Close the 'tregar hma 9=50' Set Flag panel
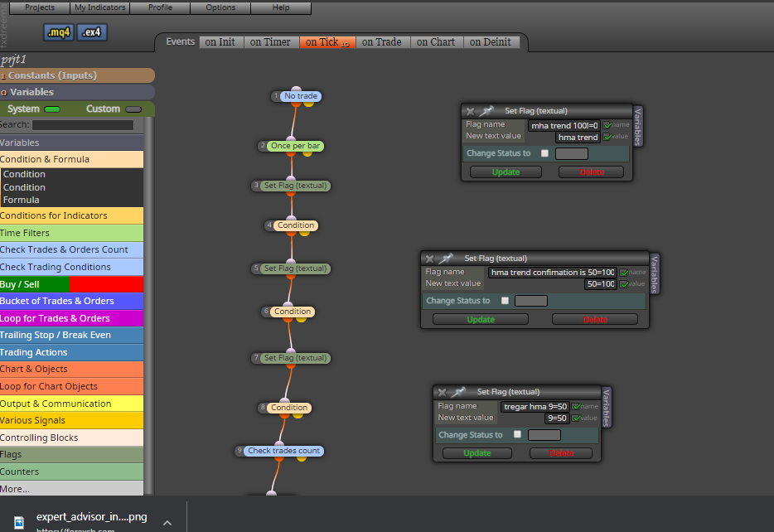The height and width of the screenshot is (532, 774). (x=443, y=392)
